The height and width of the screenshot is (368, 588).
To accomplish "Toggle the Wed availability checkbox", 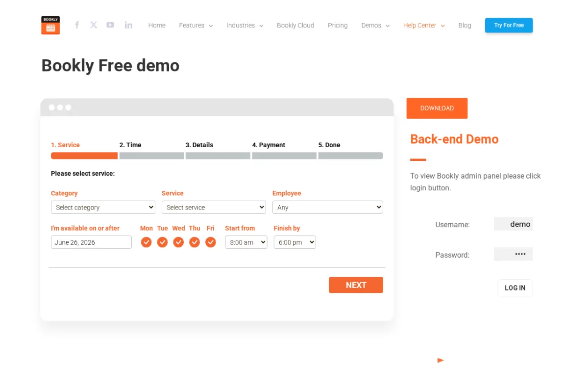I will (178, 242).
